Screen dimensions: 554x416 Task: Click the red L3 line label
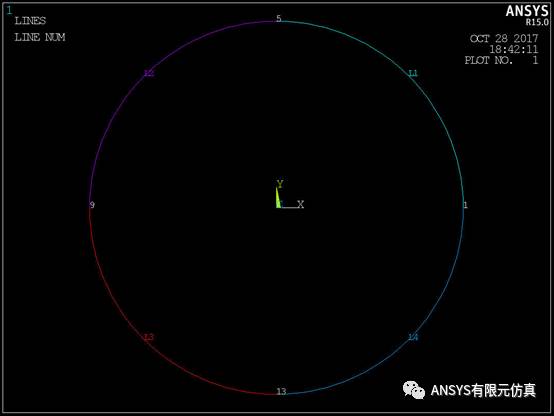click(149, 337)
